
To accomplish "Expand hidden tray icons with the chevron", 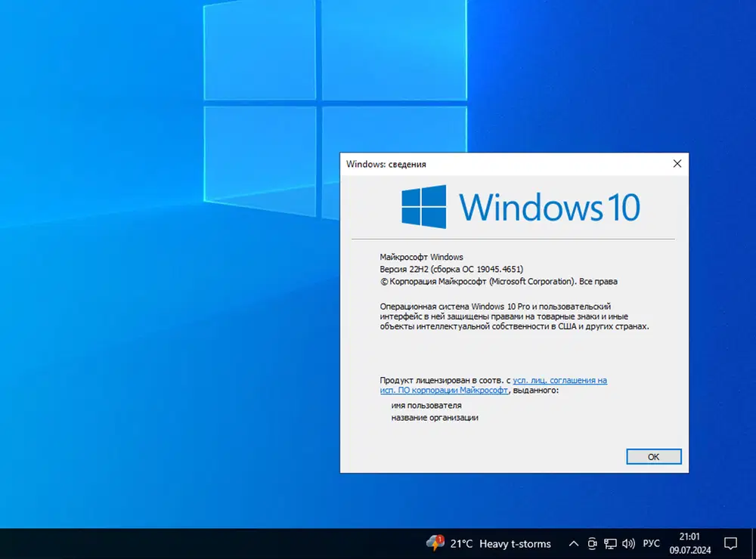I will (x=574, y=543).
